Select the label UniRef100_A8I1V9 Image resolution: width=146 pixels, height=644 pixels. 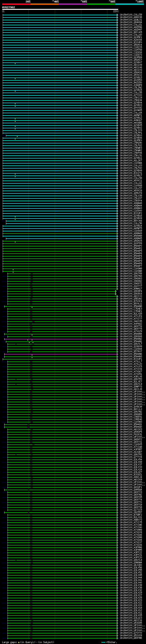point(131,65)
